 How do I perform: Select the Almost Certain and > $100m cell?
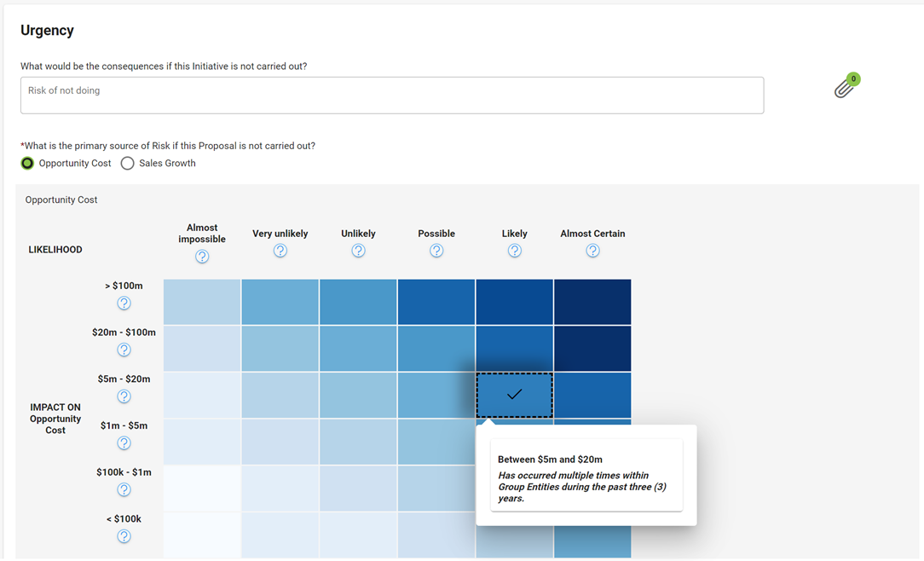[x=592, y=301]
